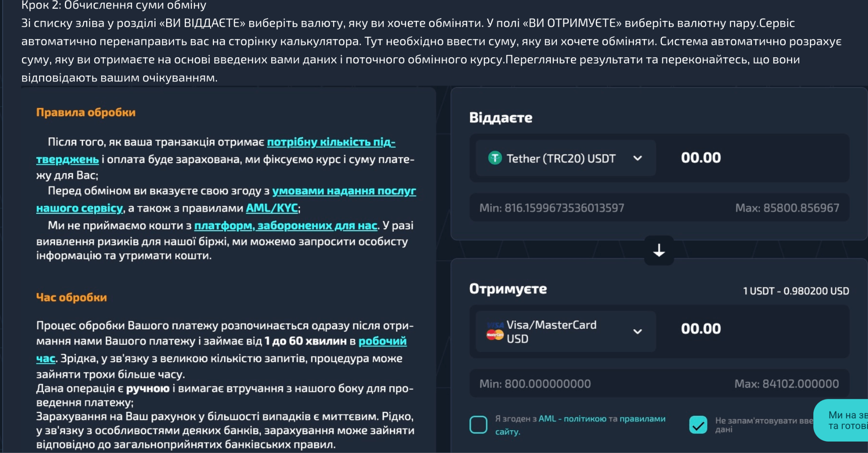Uncheck the "Не запам'ятовувати" data checkbox

click(698, 425)
